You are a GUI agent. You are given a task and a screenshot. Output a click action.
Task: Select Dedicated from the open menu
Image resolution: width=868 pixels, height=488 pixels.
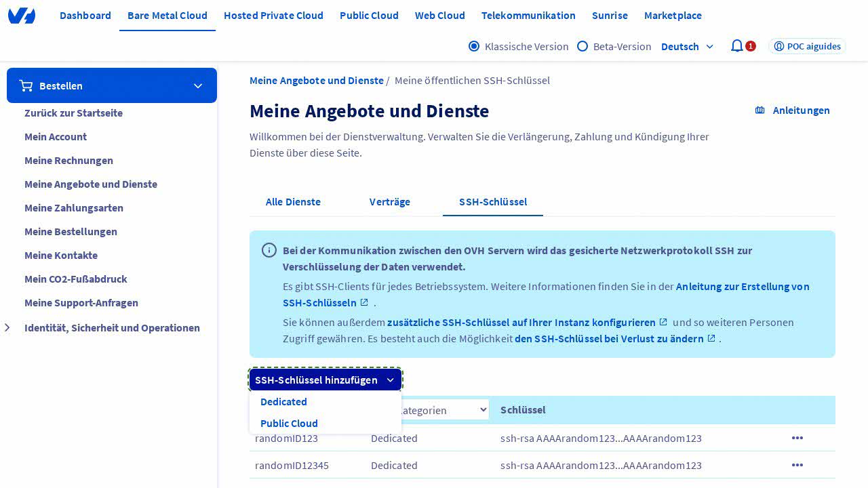tap(283, 402)
